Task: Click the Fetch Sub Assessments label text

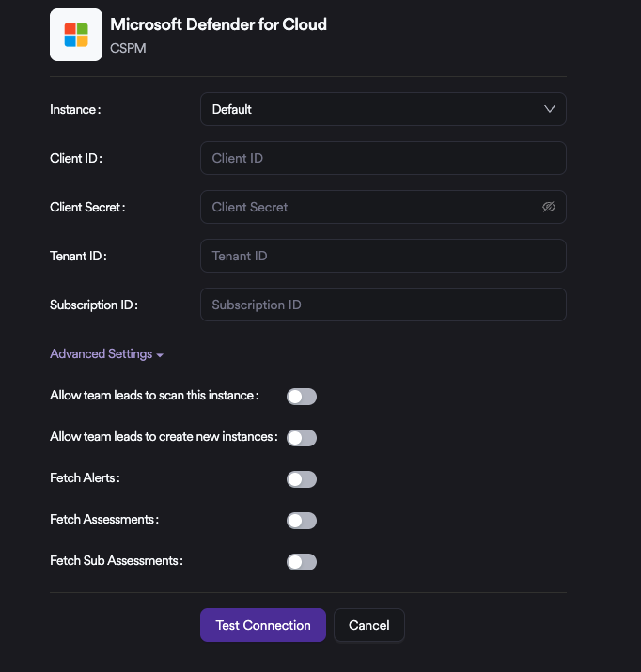Action: pyautogui.click(x=117, y=560)
